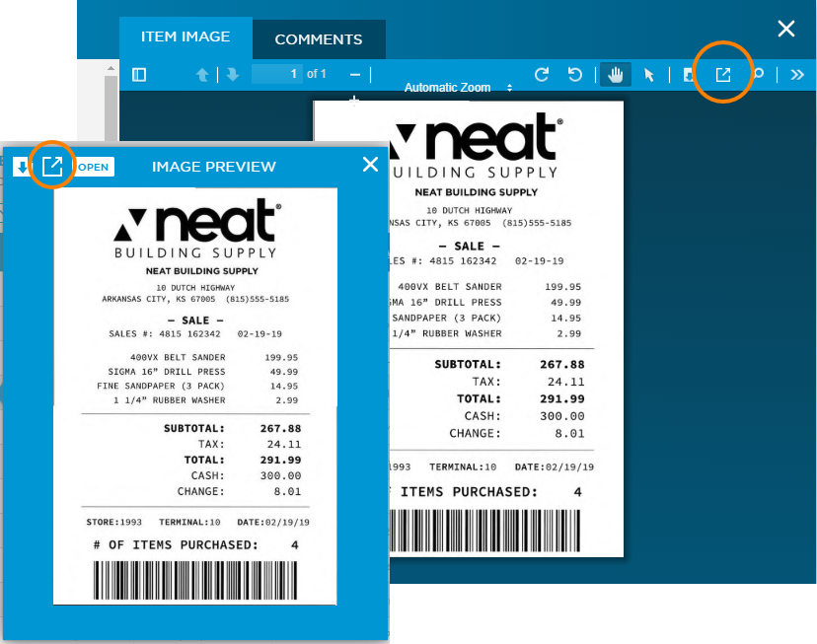Expand more tools with double chevron
The height and width of the screenshot is (644, 817).
(x=796, y=75)
